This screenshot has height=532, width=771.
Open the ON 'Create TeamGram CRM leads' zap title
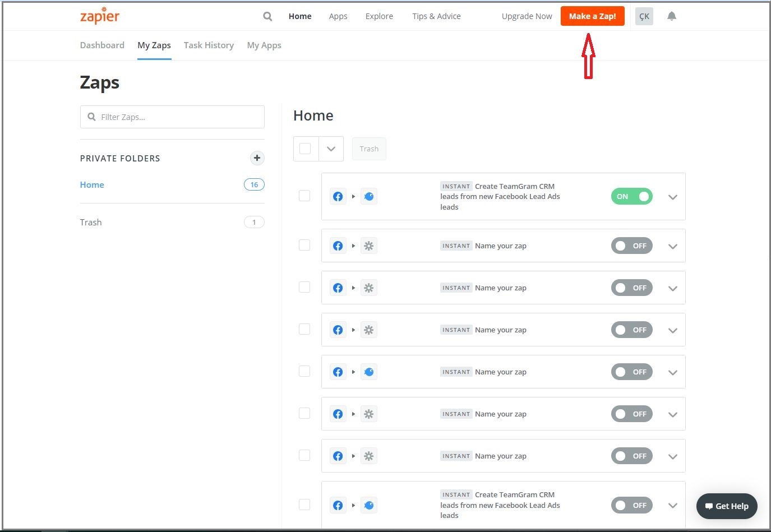click(500, 197)
